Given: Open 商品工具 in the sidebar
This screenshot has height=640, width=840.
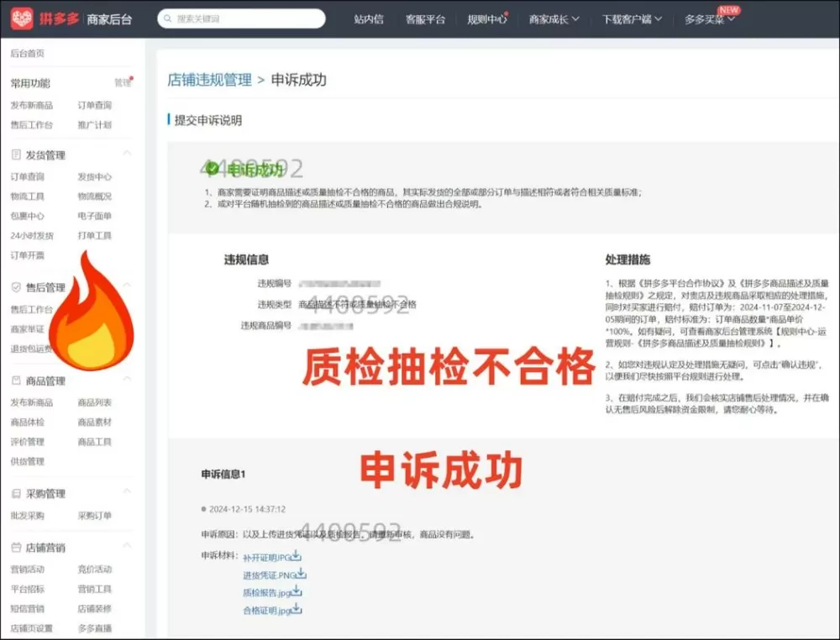Looking at the screenshot, I should pos(95,442).
